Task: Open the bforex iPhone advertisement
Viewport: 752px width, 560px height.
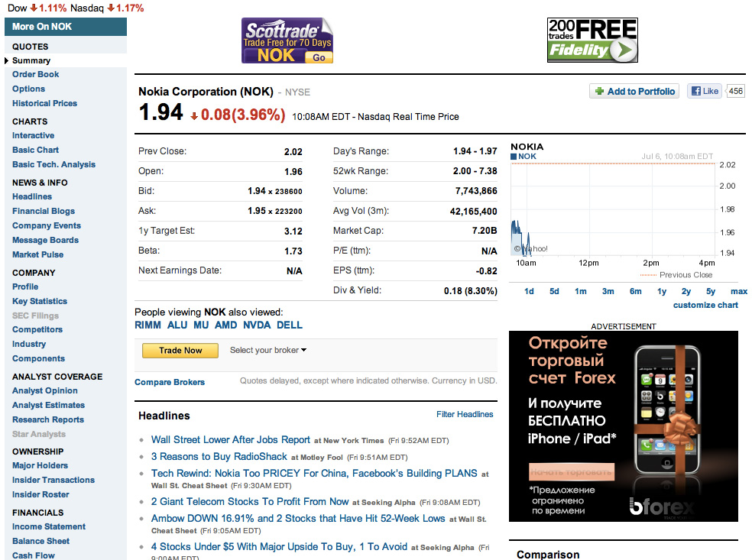Action: pos(624,426)
